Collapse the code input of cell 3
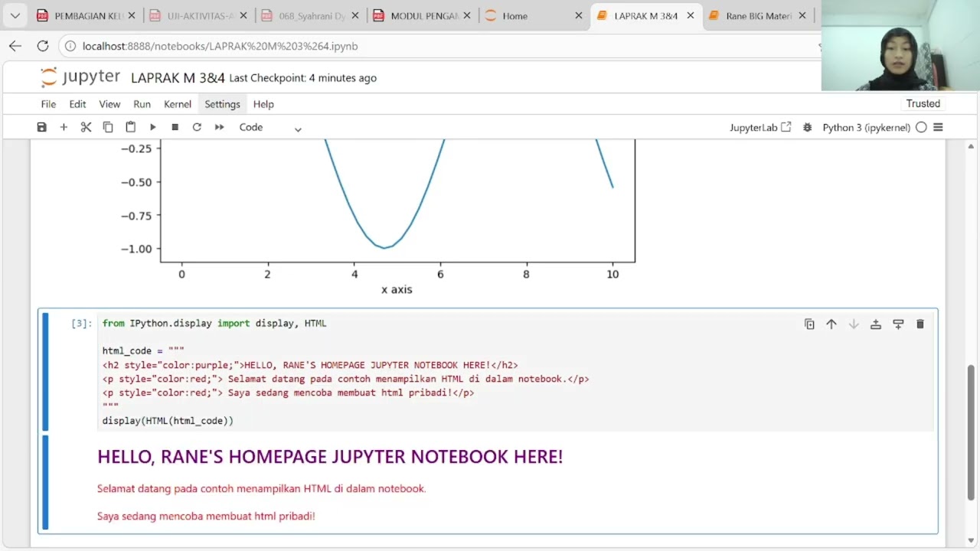 coord(46,372)
